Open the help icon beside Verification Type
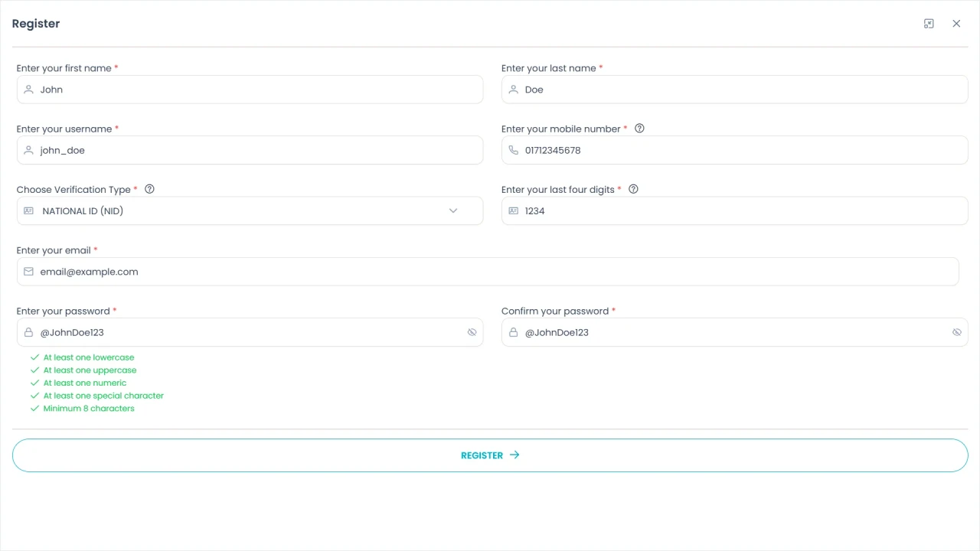 click(149, 189)
